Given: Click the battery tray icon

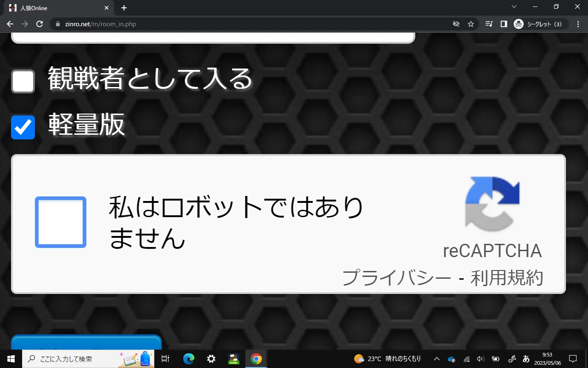Looking at the screenshot, I should [x=496, y=359].
